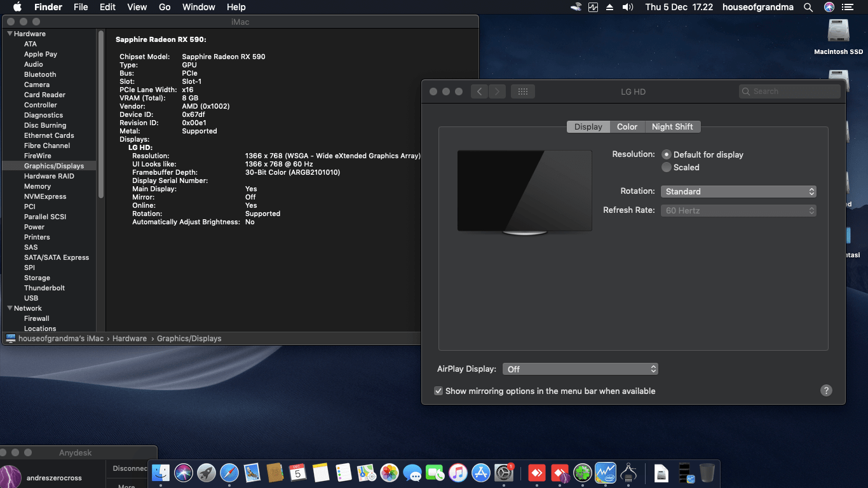Go back in preferences window
868x488 pixels.
point(480,91)
